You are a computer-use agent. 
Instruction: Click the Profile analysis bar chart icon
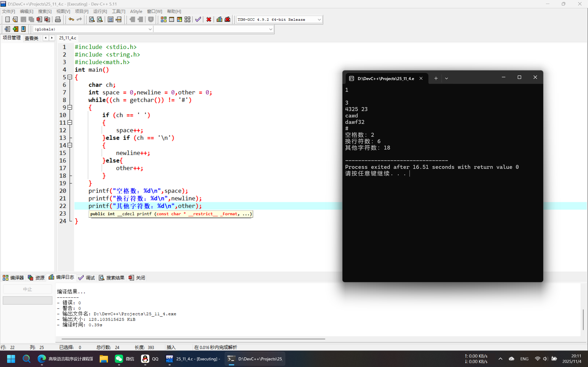click(219, 19)
